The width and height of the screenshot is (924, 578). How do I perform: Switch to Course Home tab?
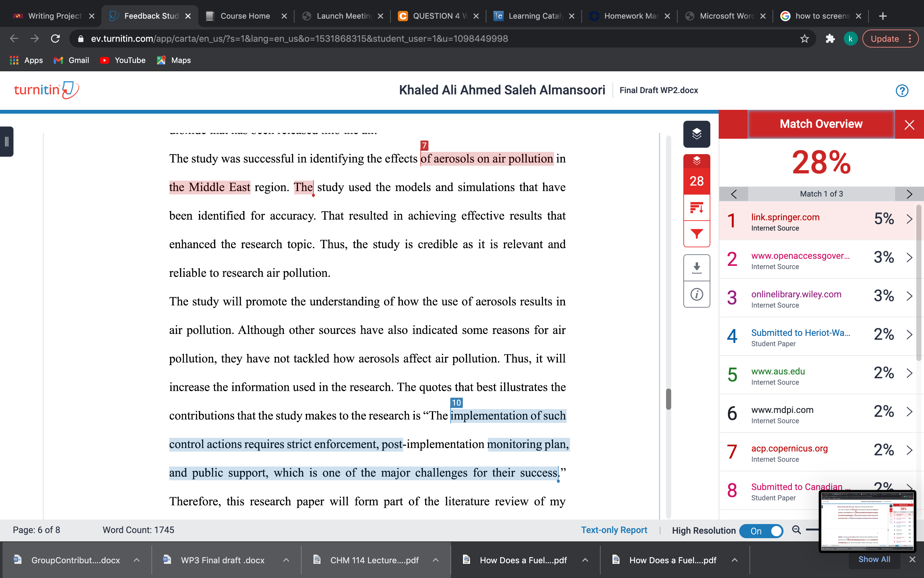click(245, 16)
